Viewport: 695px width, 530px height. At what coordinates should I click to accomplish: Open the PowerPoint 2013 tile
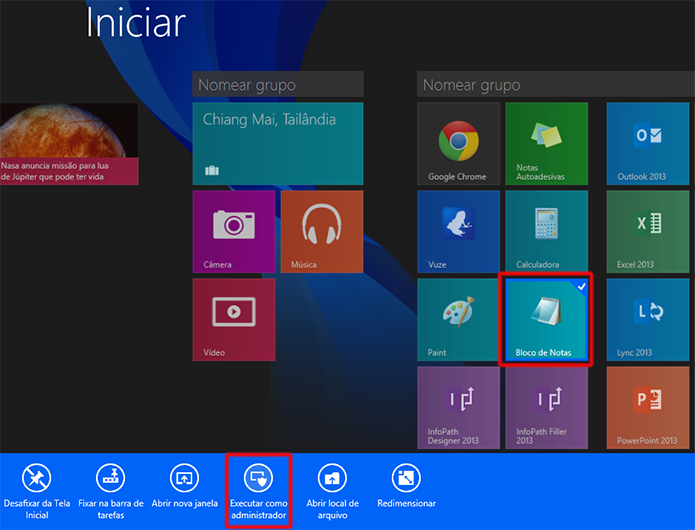[648, 408]
